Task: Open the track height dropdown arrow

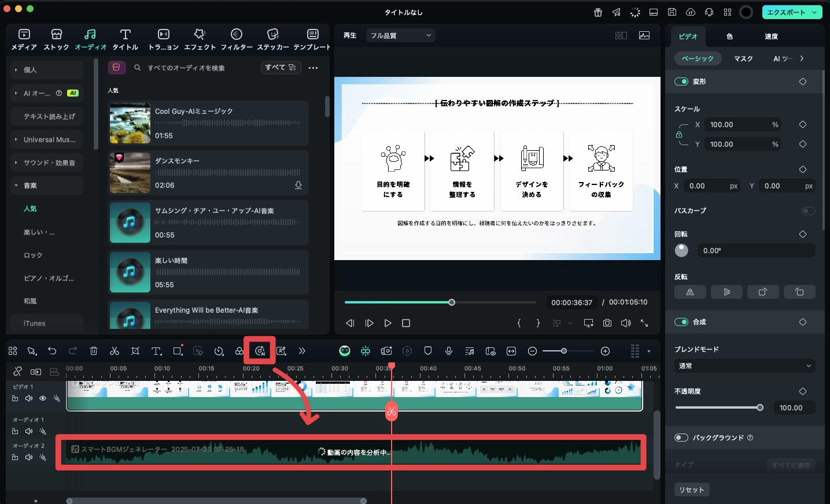Action: click(649, 351)
